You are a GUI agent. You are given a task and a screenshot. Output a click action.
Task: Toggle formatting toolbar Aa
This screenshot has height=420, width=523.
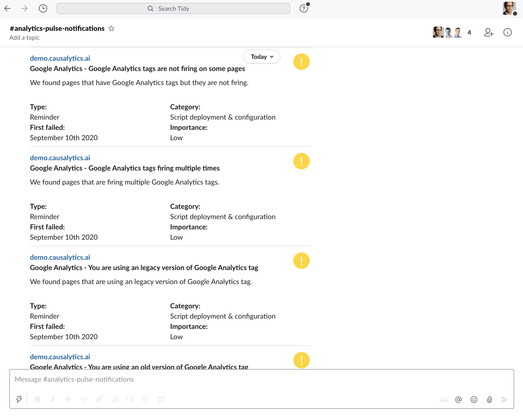(x=444, y=400)
